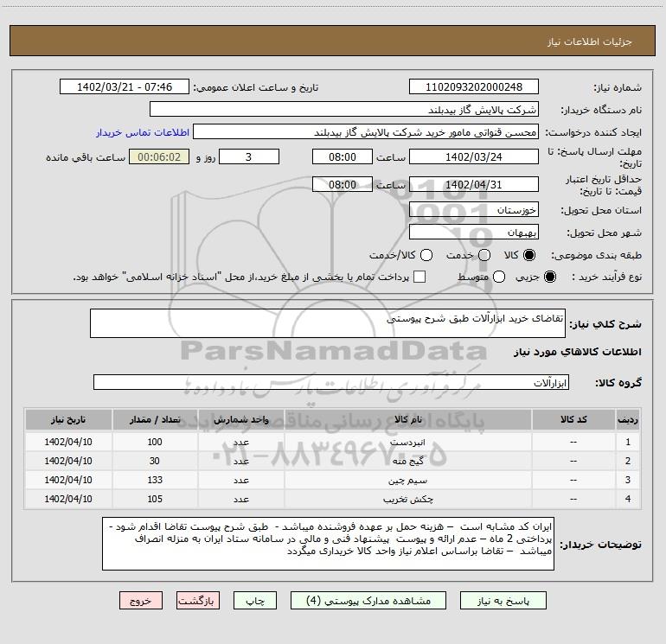Click the announcement date field 1402/03/21 - 07:46

(x=125, y=87)
